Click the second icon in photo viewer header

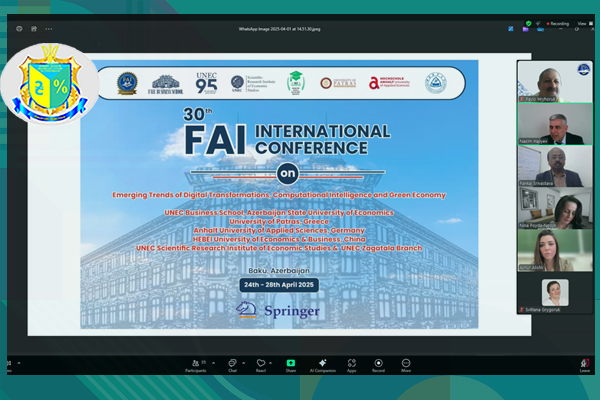(34, 29)
